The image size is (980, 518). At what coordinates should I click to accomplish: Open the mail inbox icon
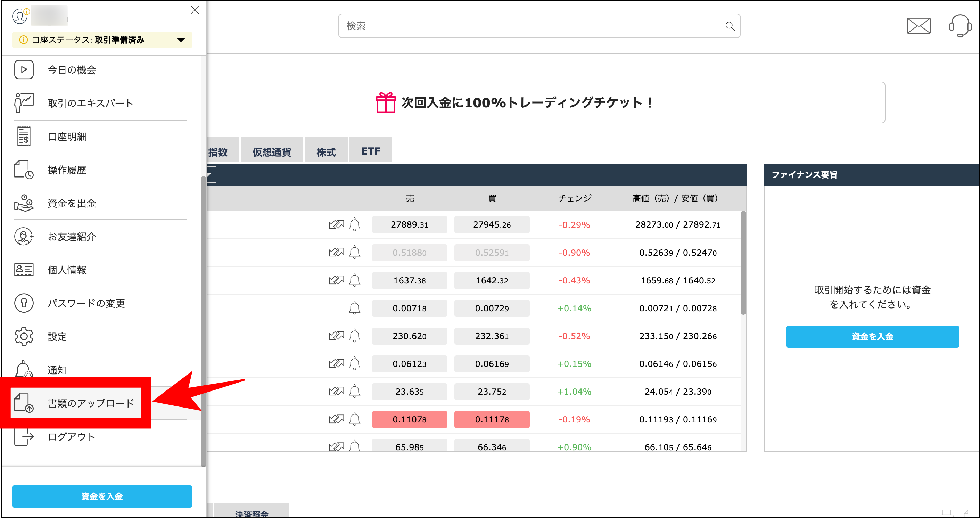coord(919,26)
